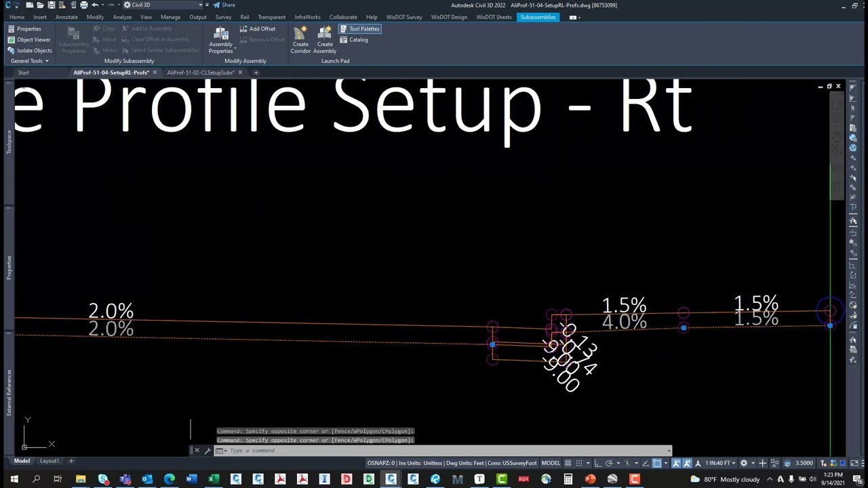Click the New drawing icon in quick access toolbar
Viewport: 868px width, 488px height.
(30, 5)
